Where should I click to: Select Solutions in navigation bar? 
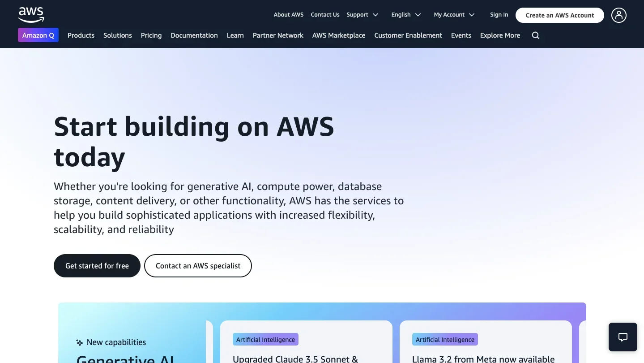point(118,35)
